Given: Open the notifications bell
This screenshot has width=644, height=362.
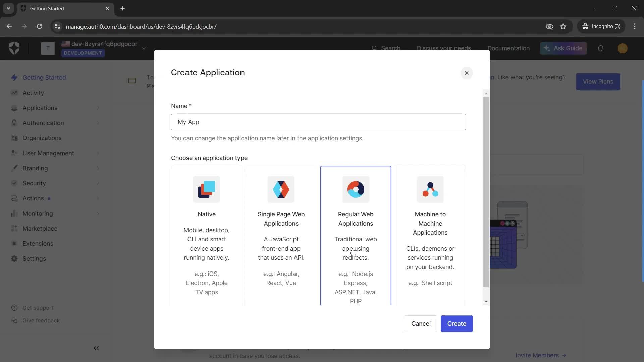Looking at the screenshot, I should [601, 48].
